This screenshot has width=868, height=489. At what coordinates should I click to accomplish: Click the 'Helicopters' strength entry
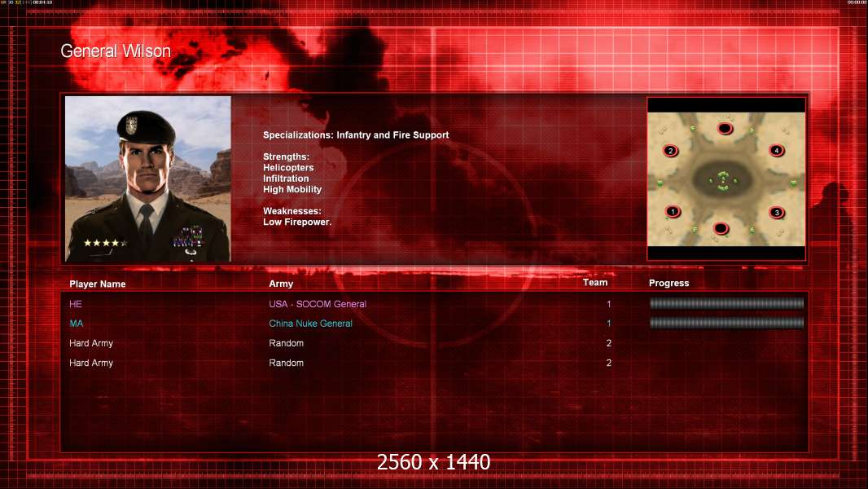click(288, 168)
